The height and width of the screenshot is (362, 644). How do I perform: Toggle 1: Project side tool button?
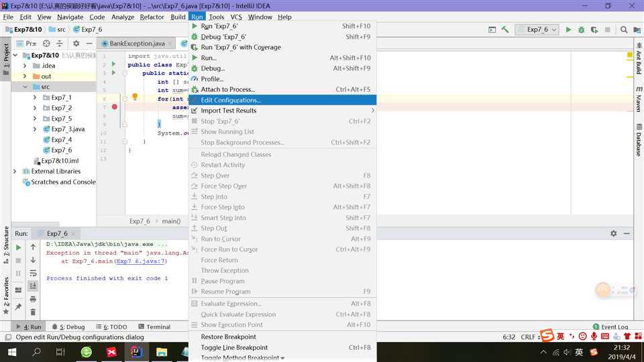(x=6, y=60)
